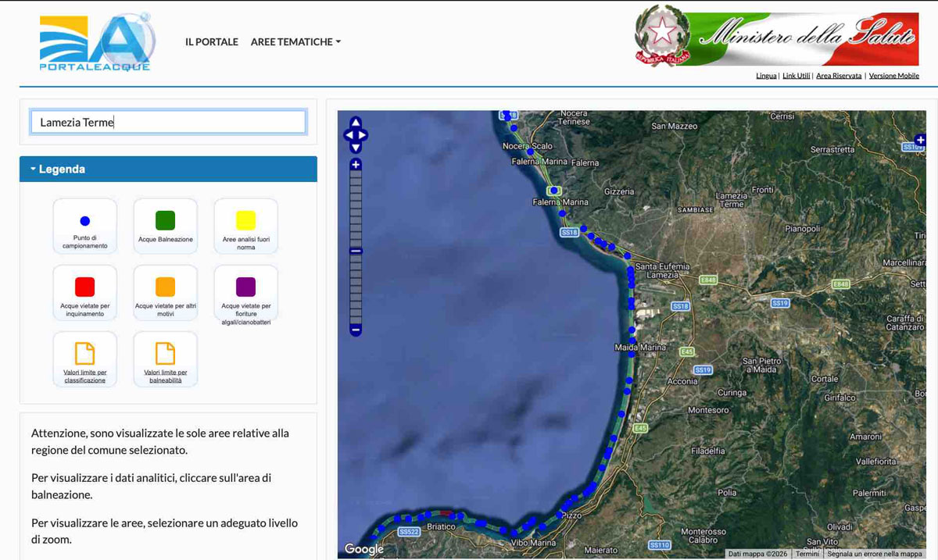Image resolution: width=938 pixels, height=560 pixels.
Task: Expand the AREE TEMATICHE dropdown
Action: tap(295, 42)
